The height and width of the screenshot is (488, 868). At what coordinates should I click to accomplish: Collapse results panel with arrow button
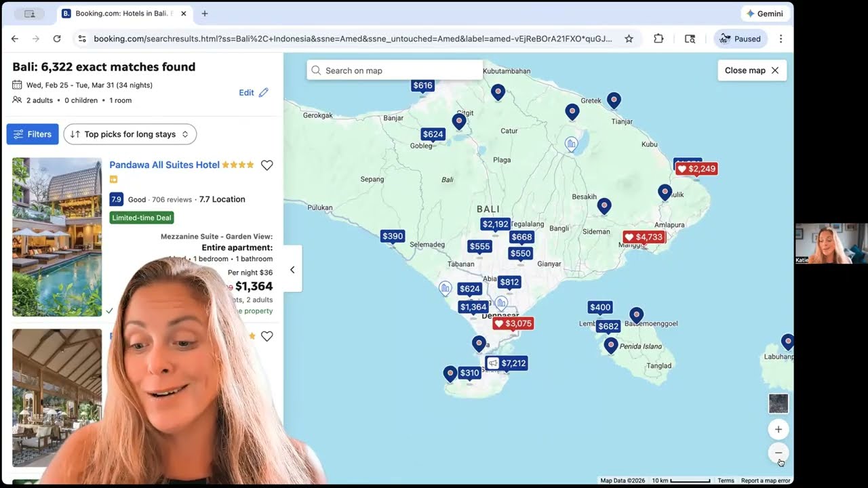pyautogui.click(x=292, y=270)
